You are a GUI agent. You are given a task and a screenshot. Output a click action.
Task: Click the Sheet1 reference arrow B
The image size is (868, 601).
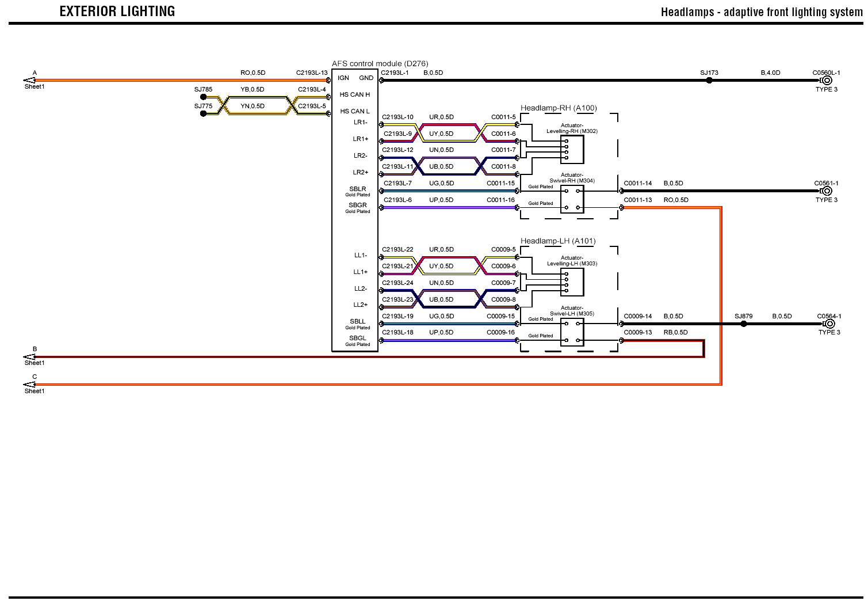point(29,357)
